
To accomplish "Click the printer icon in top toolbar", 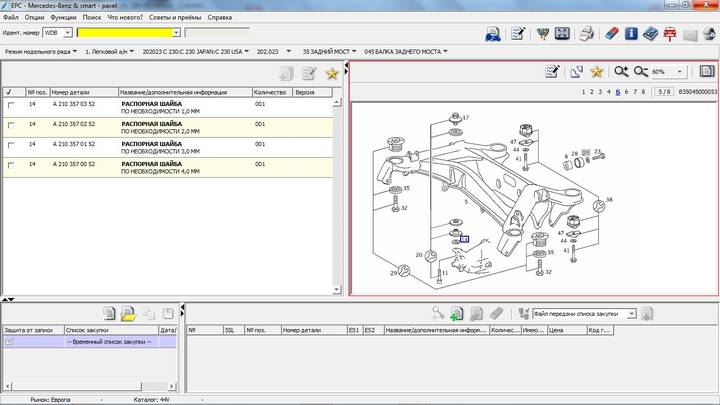I will tap(588, 34).
